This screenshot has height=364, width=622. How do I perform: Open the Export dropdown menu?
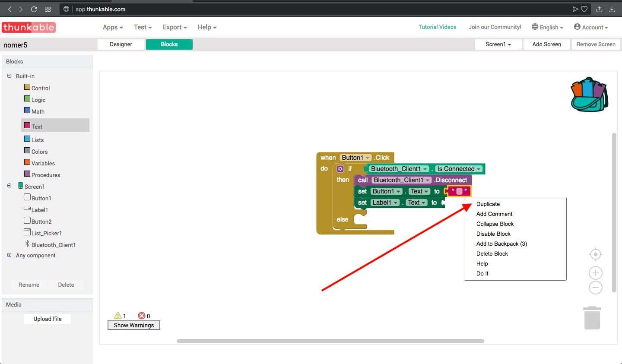click(x=175, y=27)
